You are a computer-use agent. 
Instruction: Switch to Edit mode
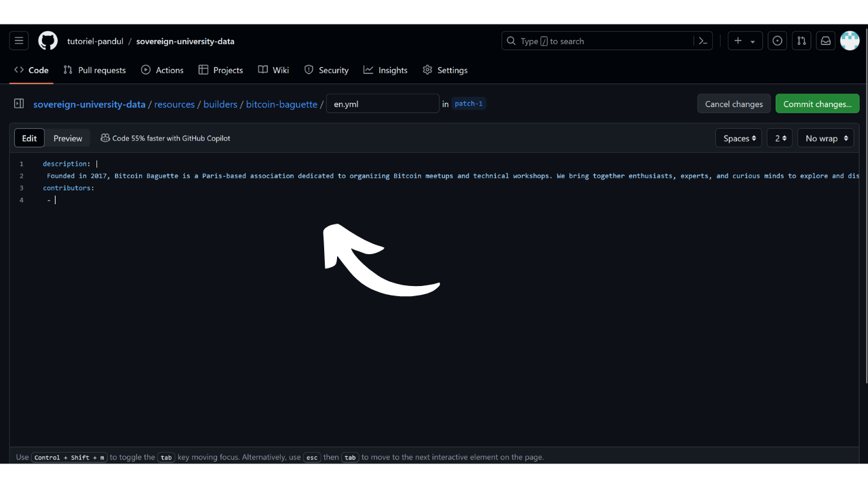pyautogui.click(x=29, y=138)
